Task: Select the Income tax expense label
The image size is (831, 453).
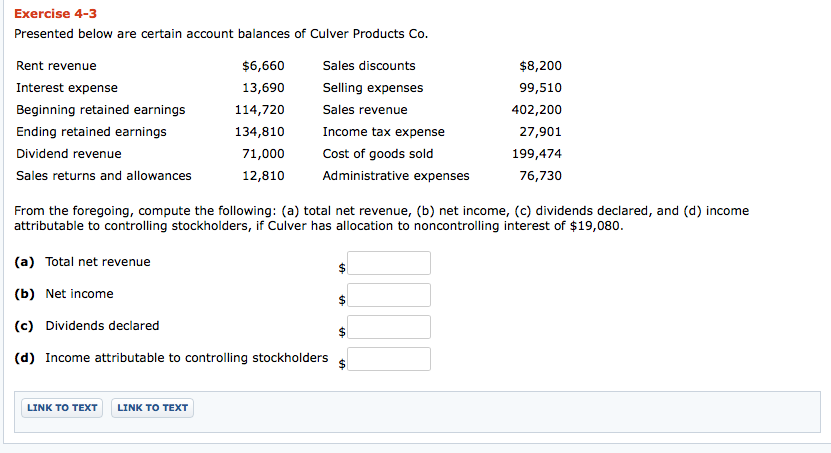Action: click(x=384, y=132)
